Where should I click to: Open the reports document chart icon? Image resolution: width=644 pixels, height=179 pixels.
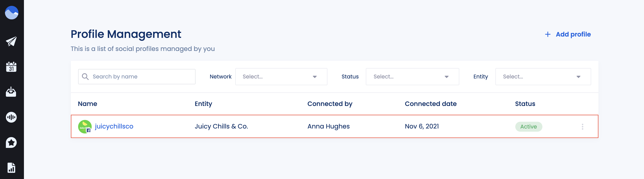coord(11,168)
